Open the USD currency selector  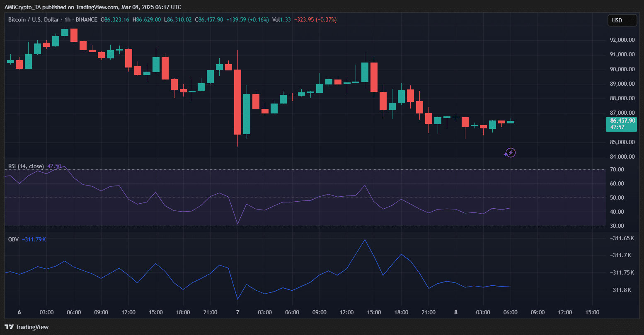coord(622,20)
